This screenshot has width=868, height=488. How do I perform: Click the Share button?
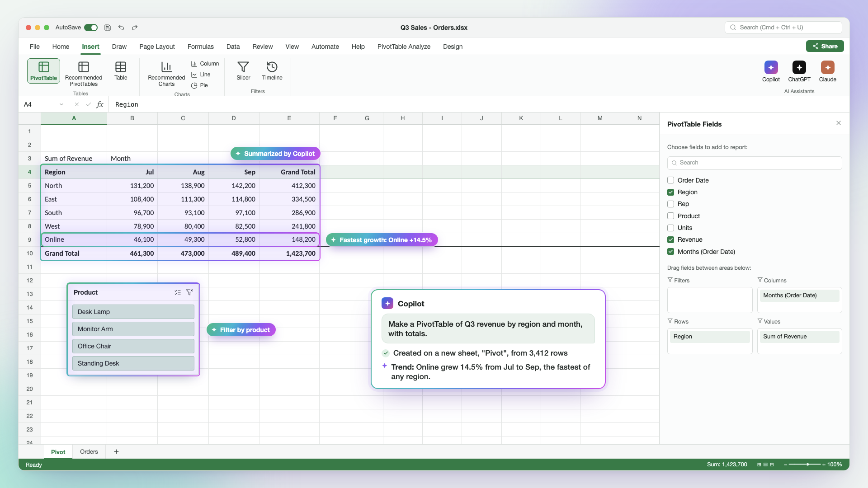coord(825,46)
